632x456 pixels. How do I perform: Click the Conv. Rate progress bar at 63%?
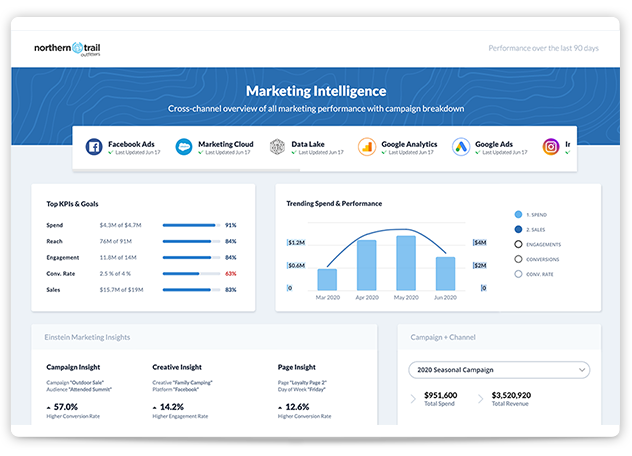191,274
